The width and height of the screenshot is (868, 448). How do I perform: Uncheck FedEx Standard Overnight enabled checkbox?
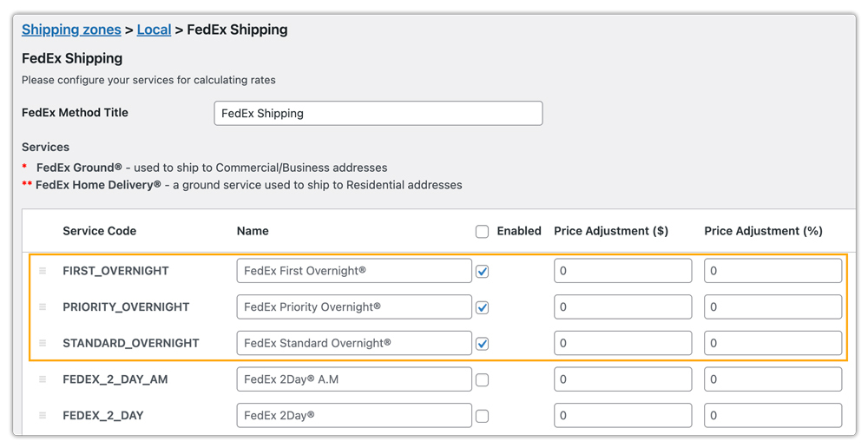click(482, 344)
